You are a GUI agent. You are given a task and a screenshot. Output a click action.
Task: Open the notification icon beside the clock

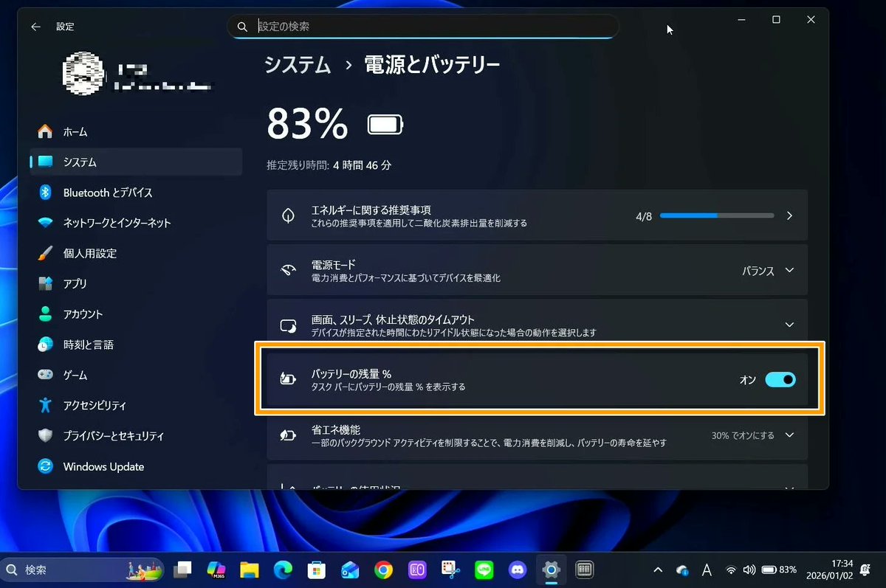tap(865, 570)
